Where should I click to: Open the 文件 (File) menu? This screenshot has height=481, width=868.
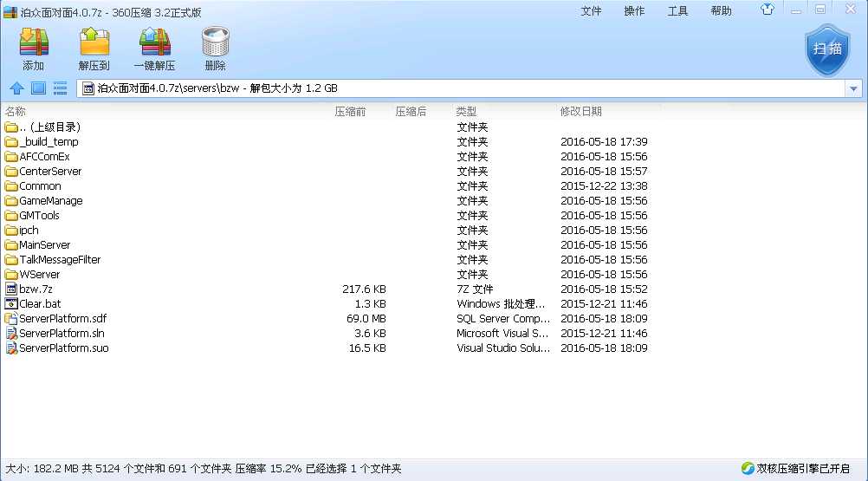coord(591,11)
